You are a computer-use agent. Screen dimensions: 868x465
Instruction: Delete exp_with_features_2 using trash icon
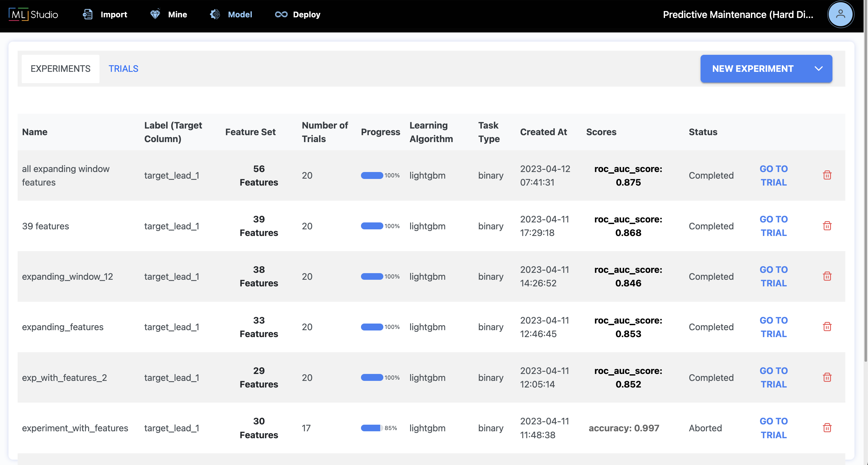coord(827,377)
